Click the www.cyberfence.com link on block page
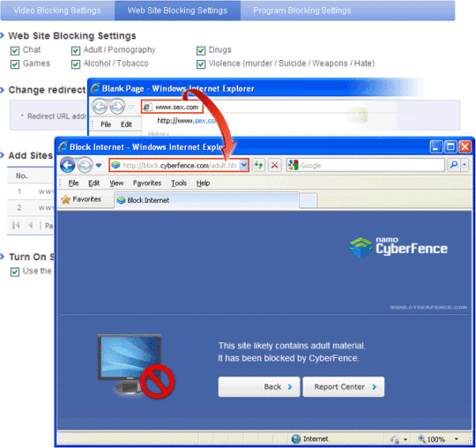Screen dimensions: 476x448 click(428, 308)
